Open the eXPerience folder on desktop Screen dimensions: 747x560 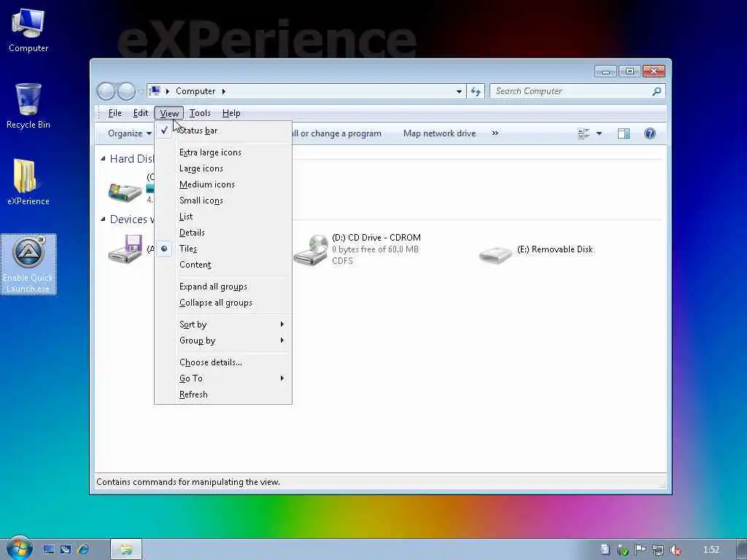(x=28, y=182)
